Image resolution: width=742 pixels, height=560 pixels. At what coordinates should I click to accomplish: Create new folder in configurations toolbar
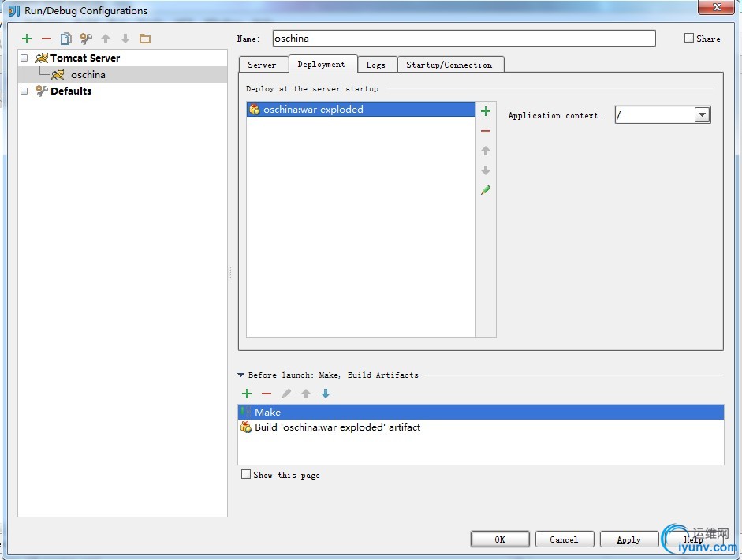(x=145, y=39)
